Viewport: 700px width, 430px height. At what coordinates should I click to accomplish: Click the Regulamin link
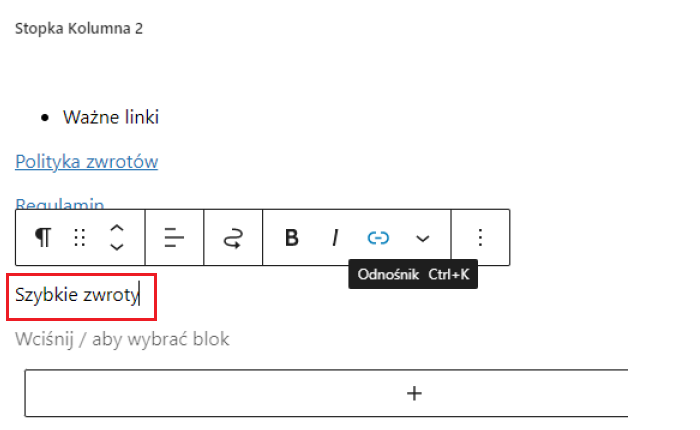59,203
